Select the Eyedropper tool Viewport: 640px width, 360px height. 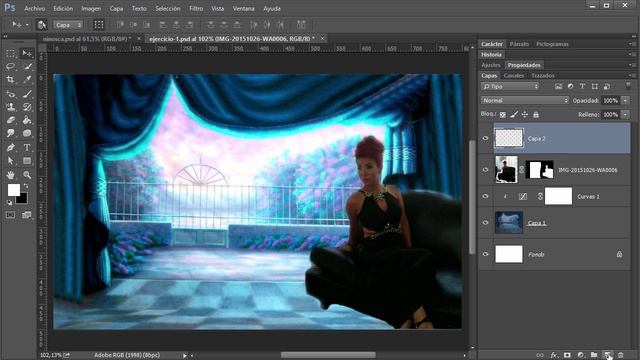coord(27,80)
